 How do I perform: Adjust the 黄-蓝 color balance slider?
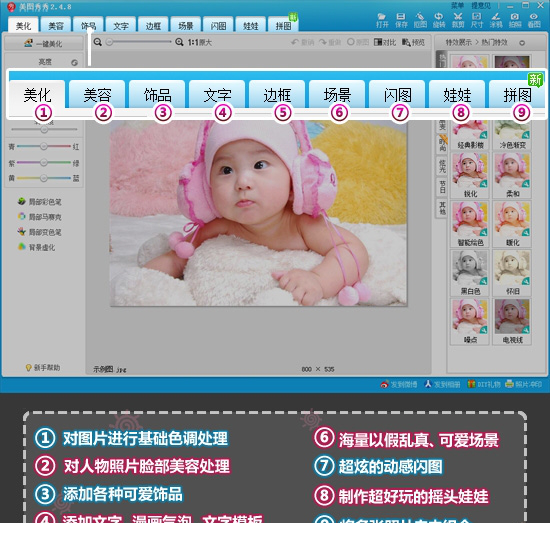43,178
